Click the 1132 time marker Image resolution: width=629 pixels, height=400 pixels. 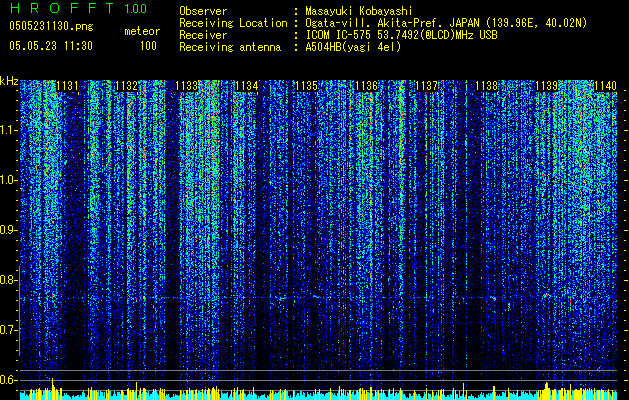pos(127,86)
